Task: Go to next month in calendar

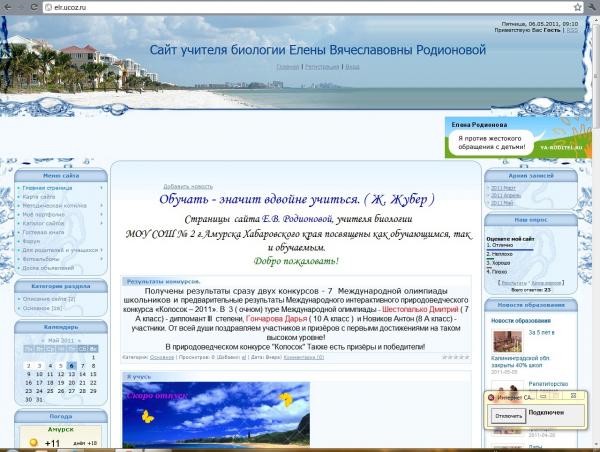Action: (x=79, y=340)
